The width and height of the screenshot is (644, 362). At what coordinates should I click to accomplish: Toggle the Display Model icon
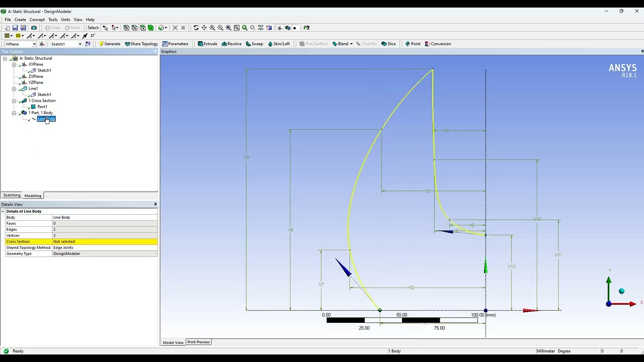coord(288,28)
